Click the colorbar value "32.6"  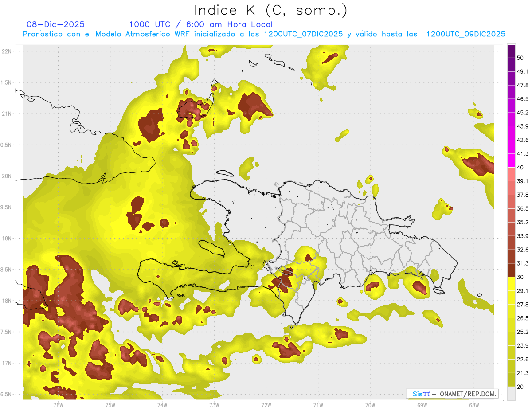point(523,250)
